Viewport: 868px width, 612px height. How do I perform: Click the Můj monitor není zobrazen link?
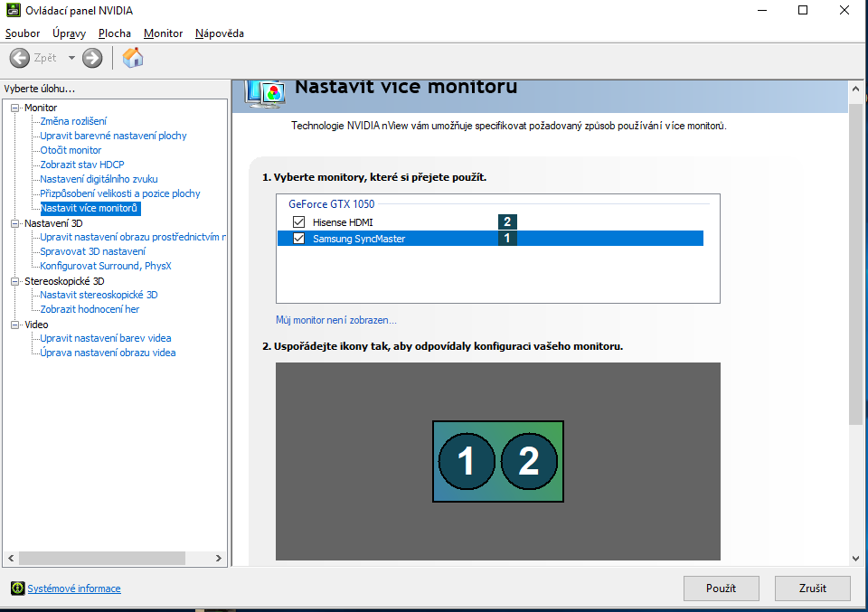[x=336, y=320]
